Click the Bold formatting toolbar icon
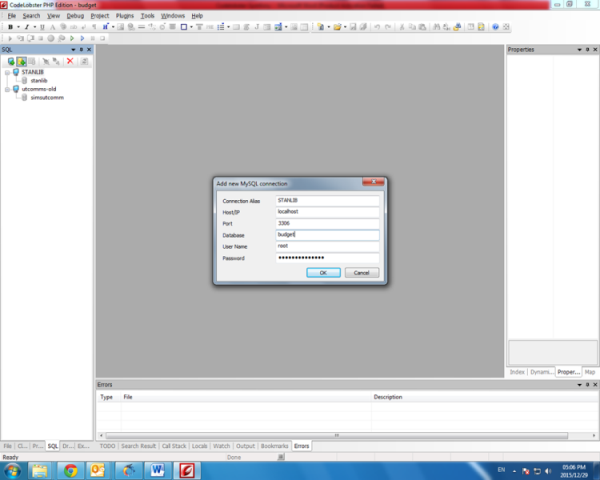 tap(10, 27)
